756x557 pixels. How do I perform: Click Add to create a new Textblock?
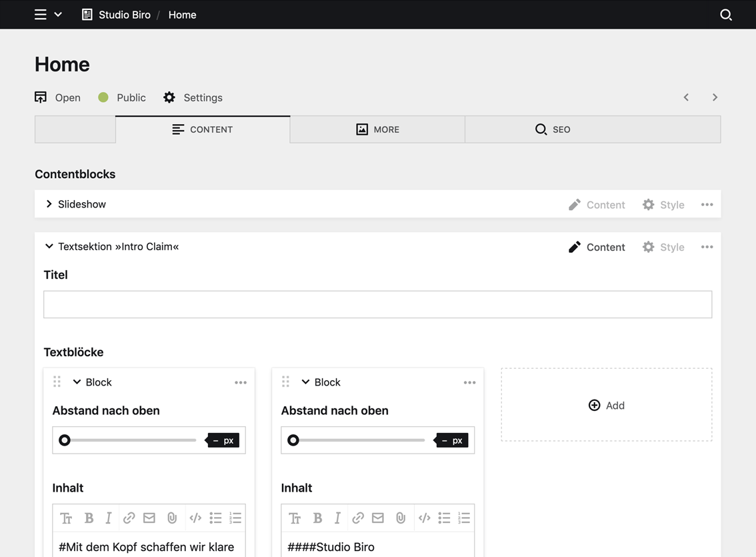(x=607, y=405)
